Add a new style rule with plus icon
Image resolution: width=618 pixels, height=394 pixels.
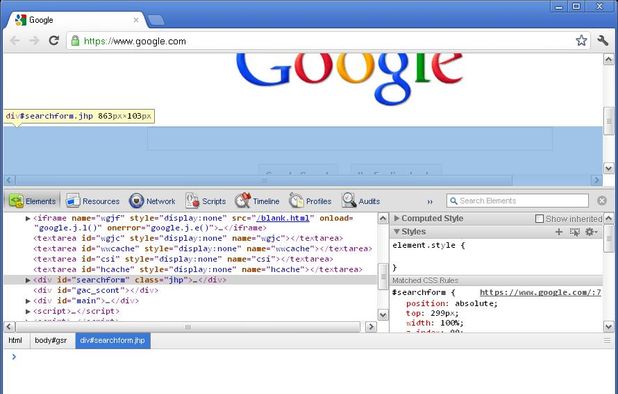(558, 232)
